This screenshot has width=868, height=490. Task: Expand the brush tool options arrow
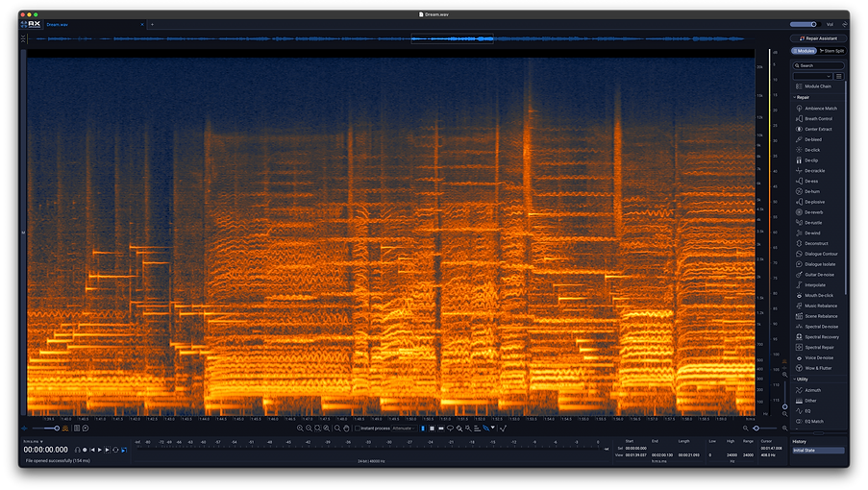[x=493, y=427]
